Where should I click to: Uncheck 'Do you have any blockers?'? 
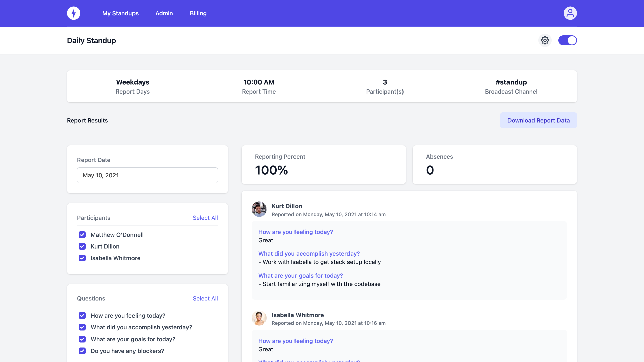(x=82, y=351)
